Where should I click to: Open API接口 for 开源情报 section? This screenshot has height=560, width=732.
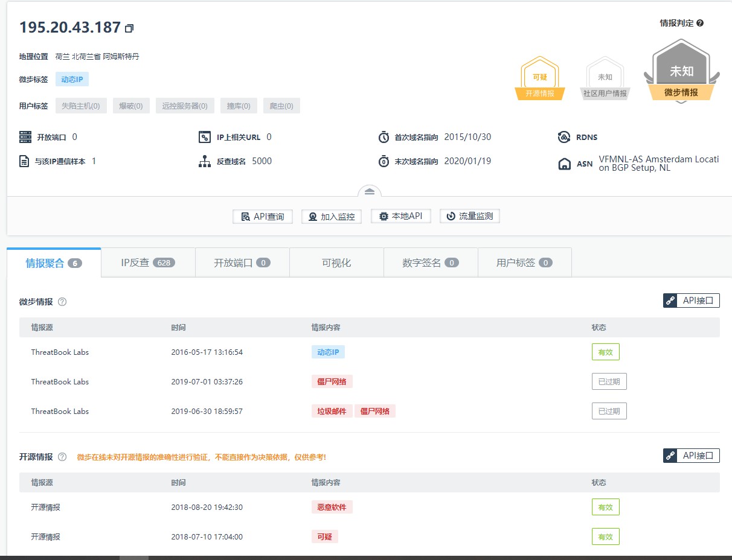coord(692,456)
